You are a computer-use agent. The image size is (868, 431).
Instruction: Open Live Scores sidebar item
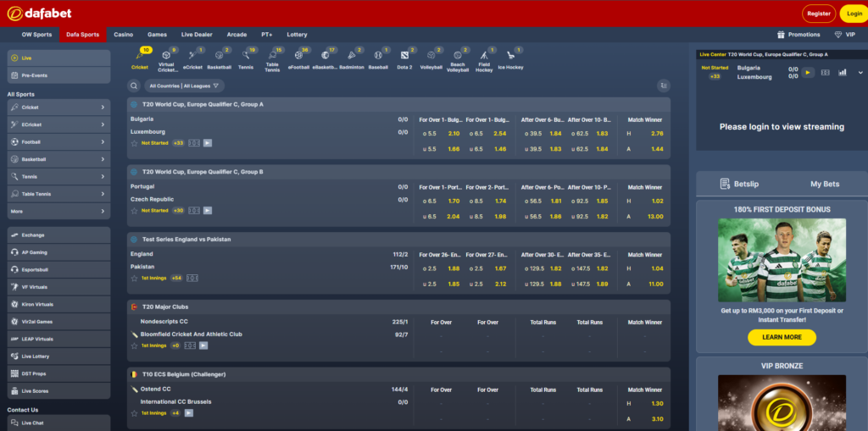(58, 390)
